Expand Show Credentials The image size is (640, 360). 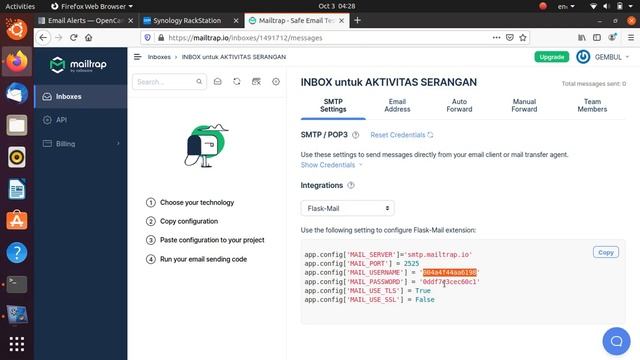pos(331,165)
